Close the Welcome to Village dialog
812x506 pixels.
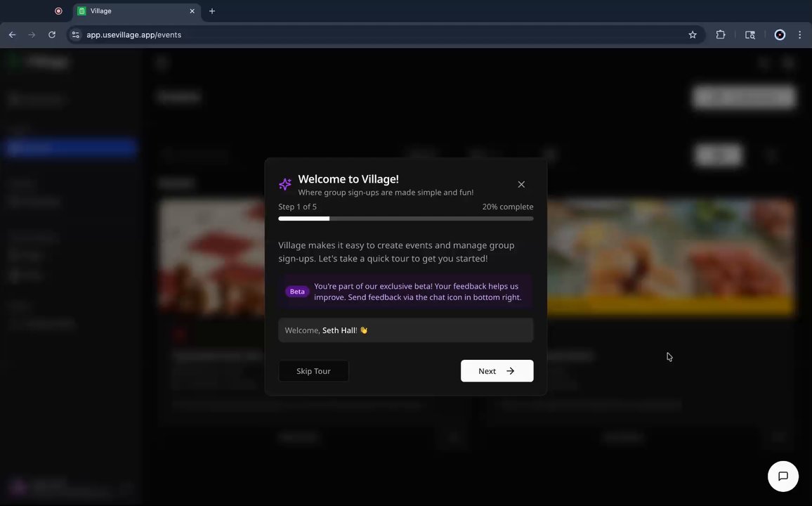(521, 184)
